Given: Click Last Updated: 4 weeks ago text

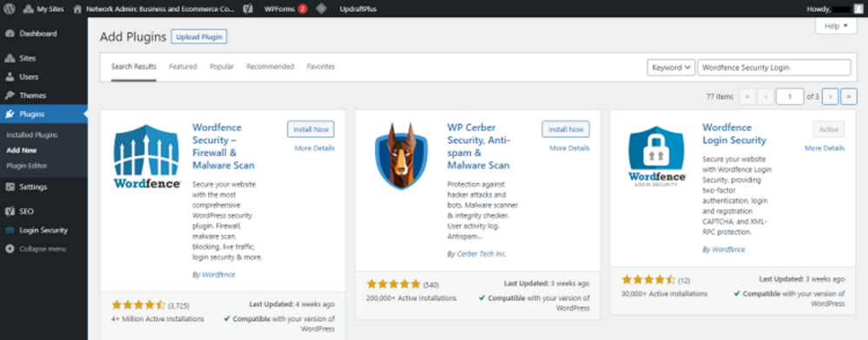Looking at the screenshot, I should click(x=292, y=304).
